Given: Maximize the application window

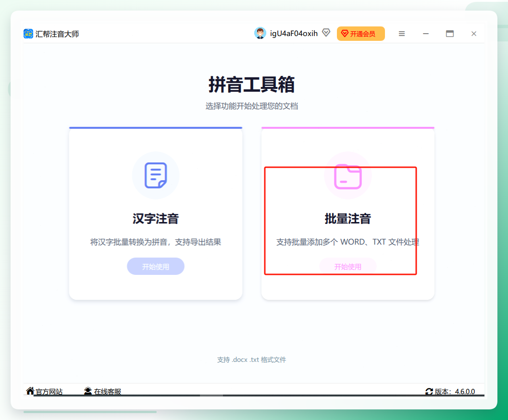Looking at the screenshot, I should 450,34.
